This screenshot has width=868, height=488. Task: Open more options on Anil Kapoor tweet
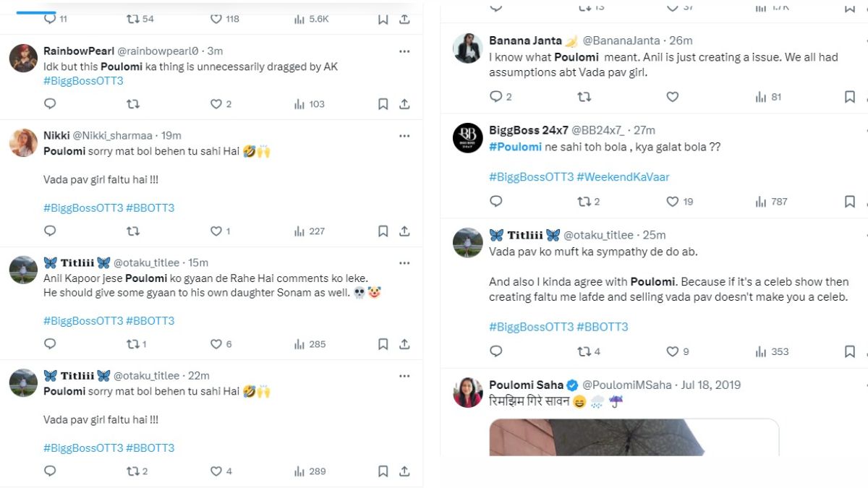404,262
